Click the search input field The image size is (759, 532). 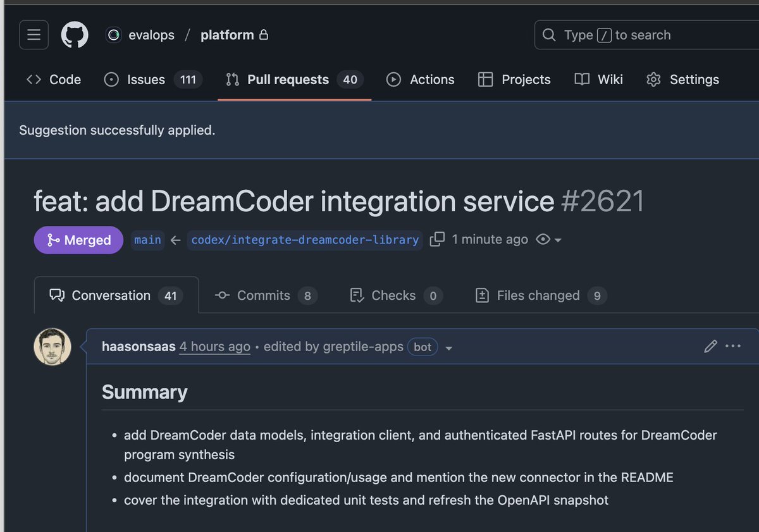pos(646,35)
